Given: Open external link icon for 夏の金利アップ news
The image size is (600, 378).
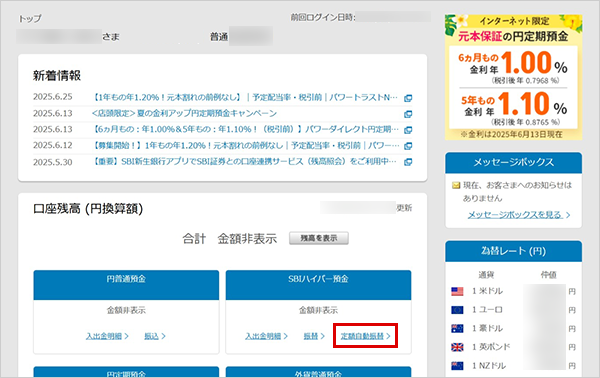Looking at the screenshot, I should click(408, 114).
